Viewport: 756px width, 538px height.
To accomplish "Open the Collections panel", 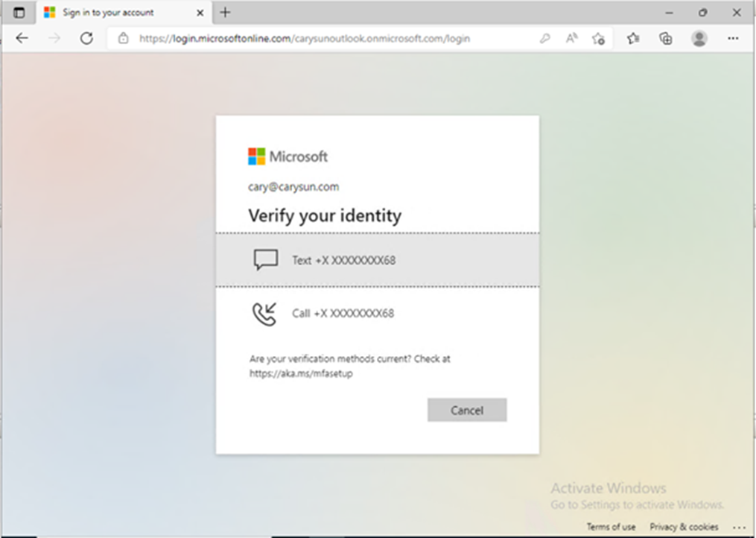I will (666, 39).
